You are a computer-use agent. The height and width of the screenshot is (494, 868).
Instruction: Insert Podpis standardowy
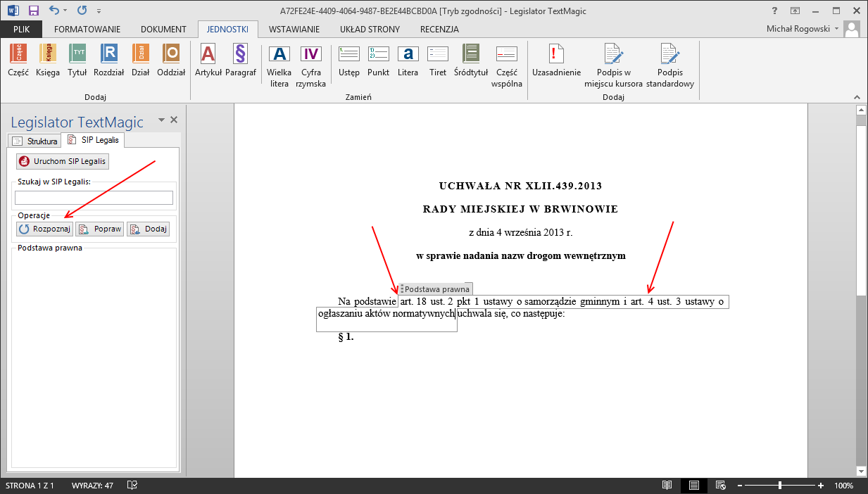click(x=669, y=65)
